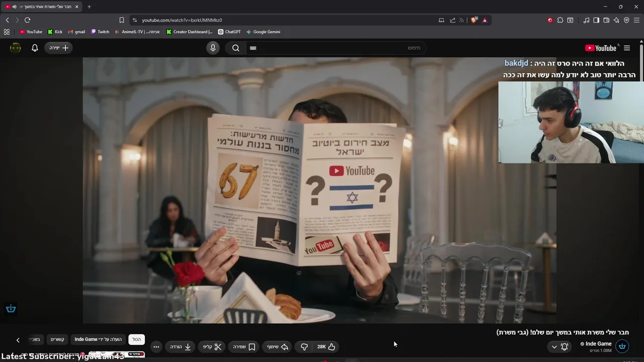Click the video title text
Image resolution: width=644 pixels, height=362 pixels.
click(x=562, y=332)
